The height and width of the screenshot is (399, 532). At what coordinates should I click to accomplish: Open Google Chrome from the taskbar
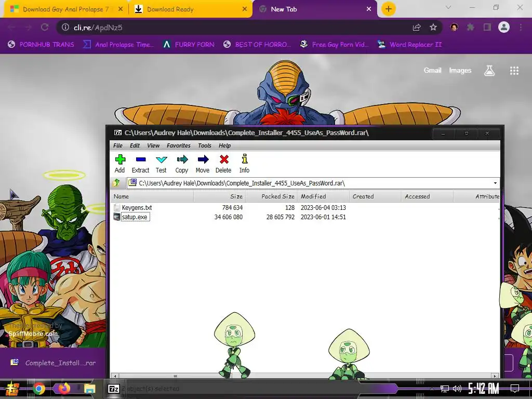[x=38, y=389]
